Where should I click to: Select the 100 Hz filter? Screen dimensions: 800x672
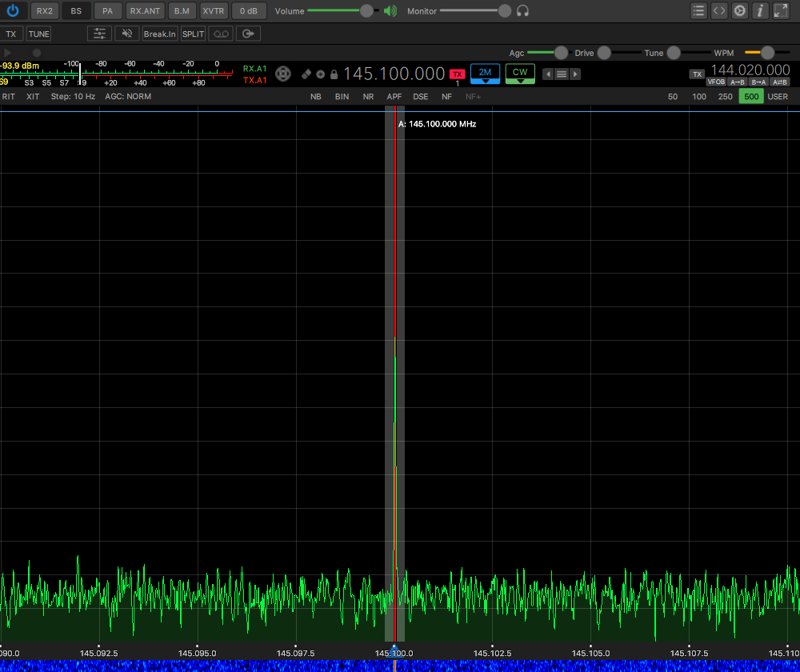[699, 97]
